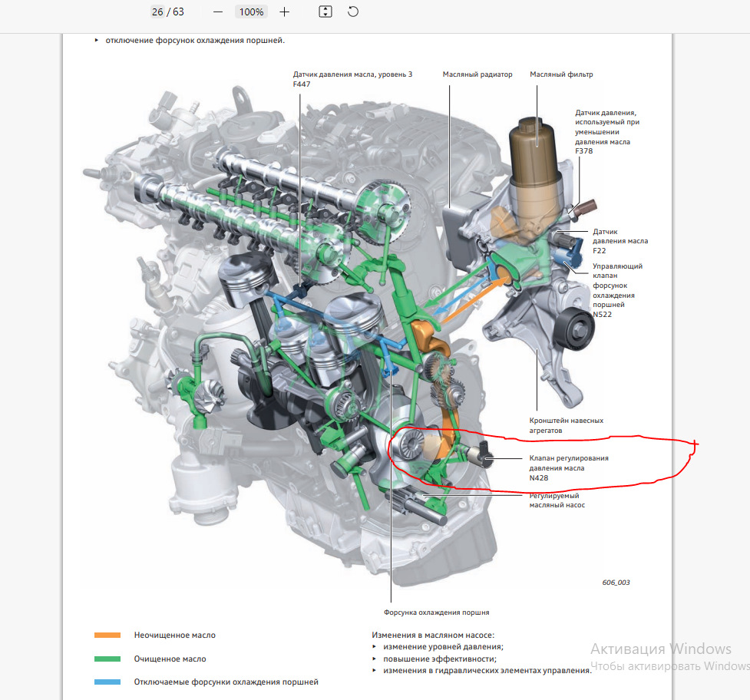
Task: Click the Форсунка охлаждения поршня caption
Action: point(437,612)
